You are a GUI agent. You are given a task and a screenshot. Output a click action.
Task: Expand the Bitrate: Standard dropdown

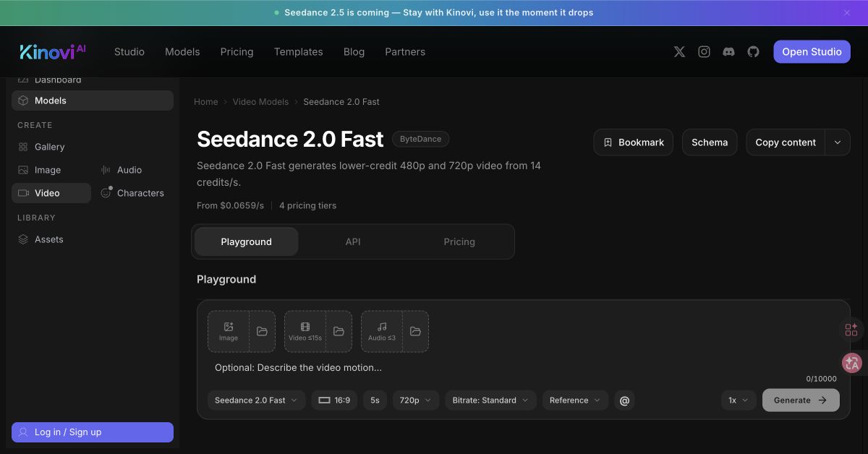pos(490,401)
